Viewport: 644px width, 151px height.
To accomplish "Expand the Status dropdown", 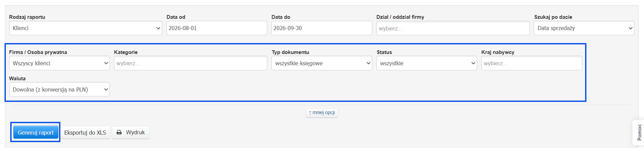I will coord(427,63).
